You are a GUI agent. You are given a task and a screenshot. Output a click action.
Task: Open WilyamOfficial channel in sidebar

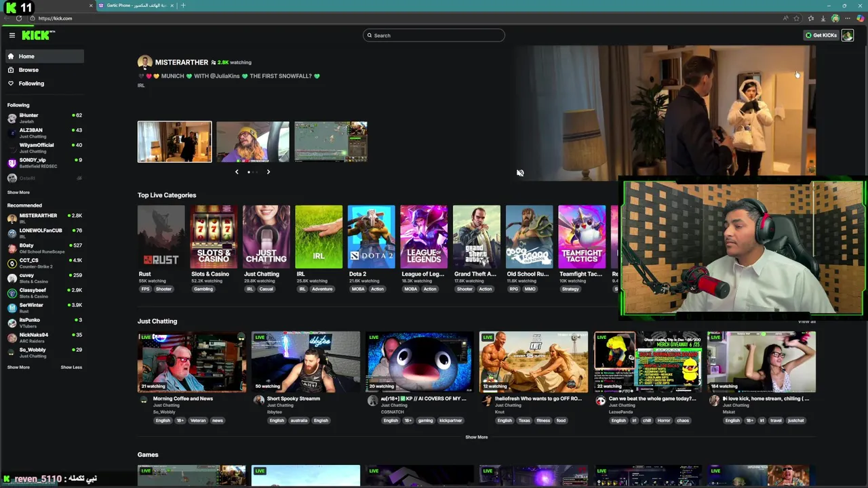coord(44,148)
